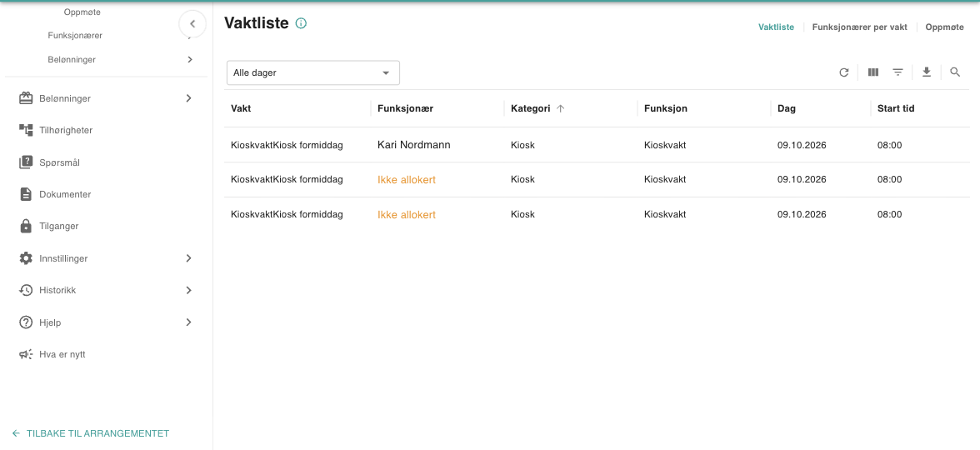Click Tilbake til arrangementet link
The width and height of the screenshot is (980, 450).
91,433
